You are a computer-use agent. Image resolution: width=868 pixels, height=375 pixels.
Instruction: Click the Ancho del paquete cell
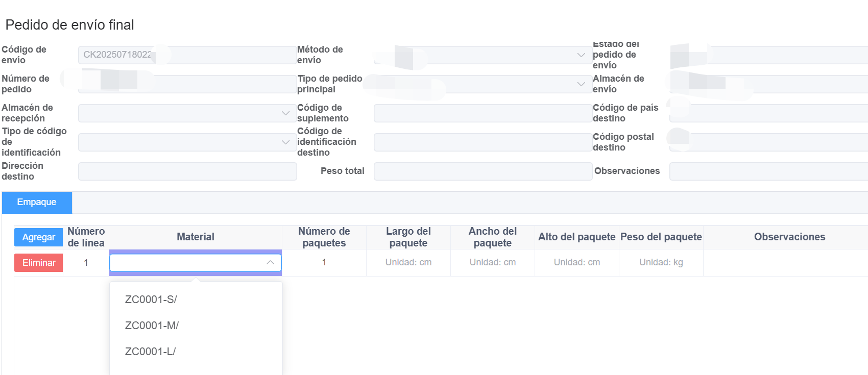(492, 263)
